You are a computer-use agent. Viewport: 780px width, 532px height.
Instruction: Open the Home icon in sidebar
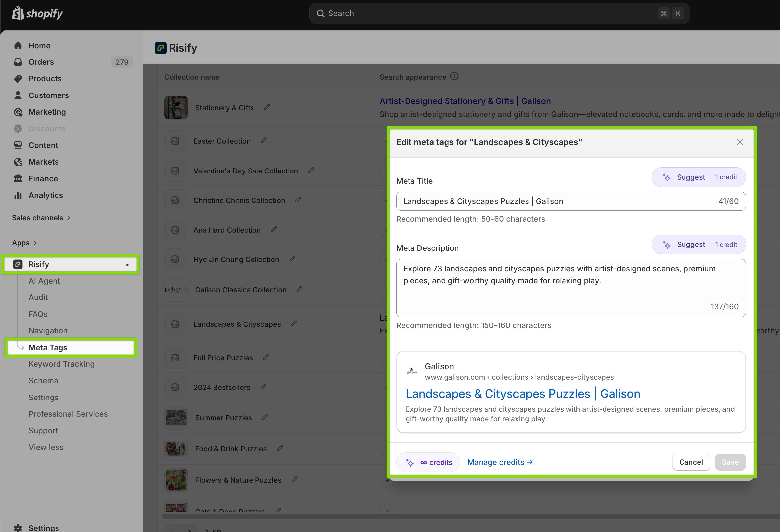(18, 45)
